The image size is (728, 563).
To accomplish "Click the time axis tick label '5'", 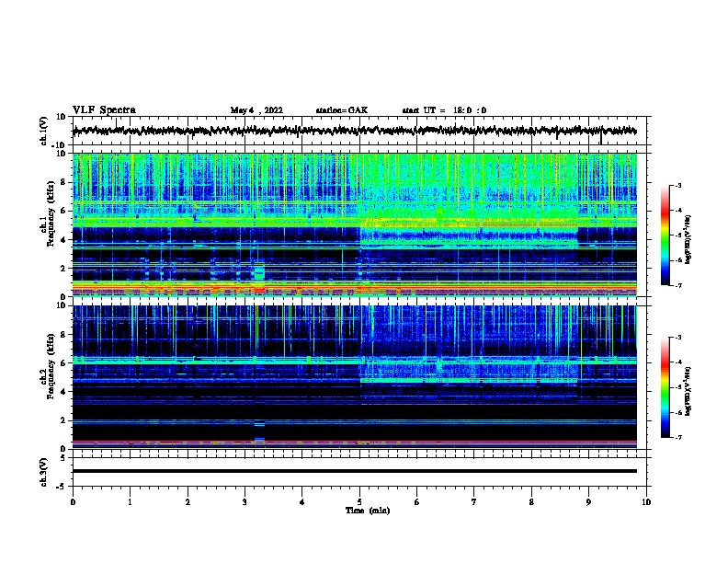I will [x=359, y=502].
